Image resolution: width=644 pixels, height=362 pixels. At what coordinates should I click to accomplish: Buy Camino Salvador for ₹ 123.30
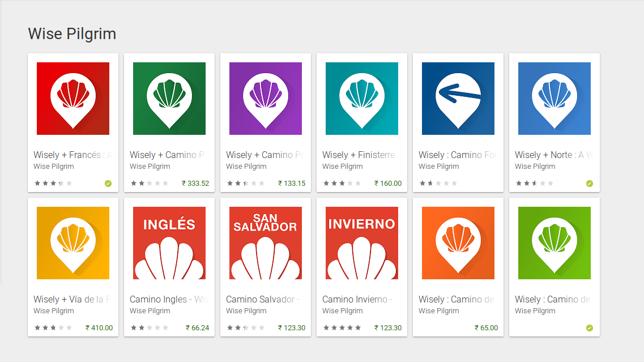pyautogui.click(x=292, y=328)
